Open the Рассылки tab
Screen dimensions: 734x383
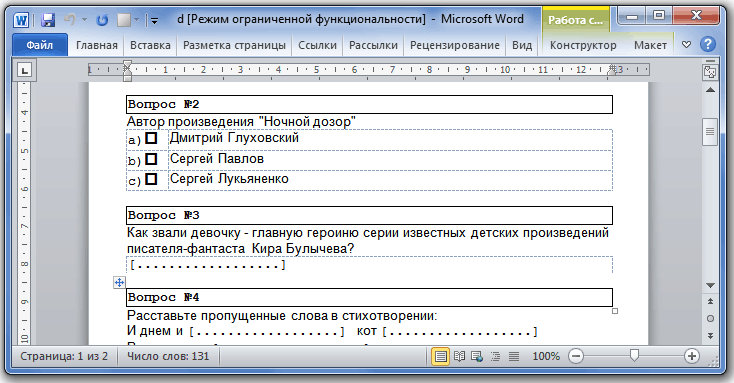click(373, 45)
